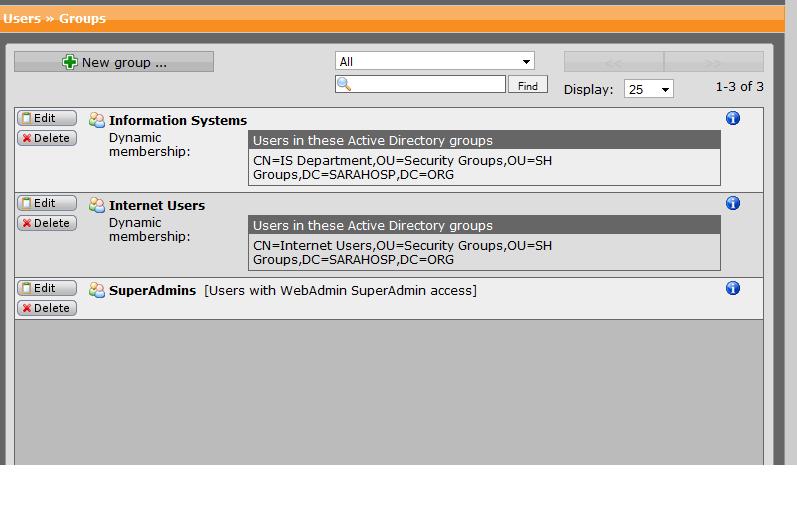Click the CN=Internet Users directory entry

[x=403, y=252]
